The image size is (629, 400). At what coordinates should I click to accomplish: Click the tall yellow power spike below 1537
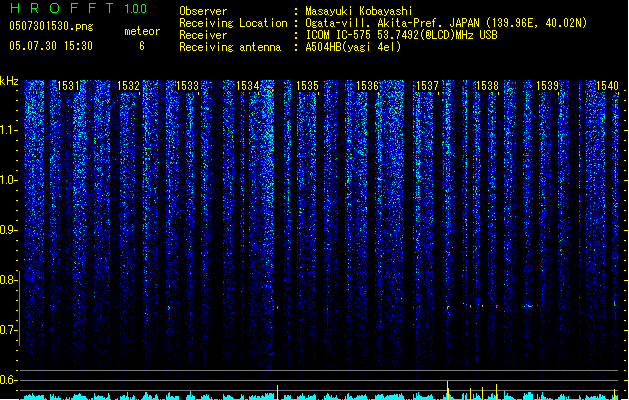click(x=448, y=390)
